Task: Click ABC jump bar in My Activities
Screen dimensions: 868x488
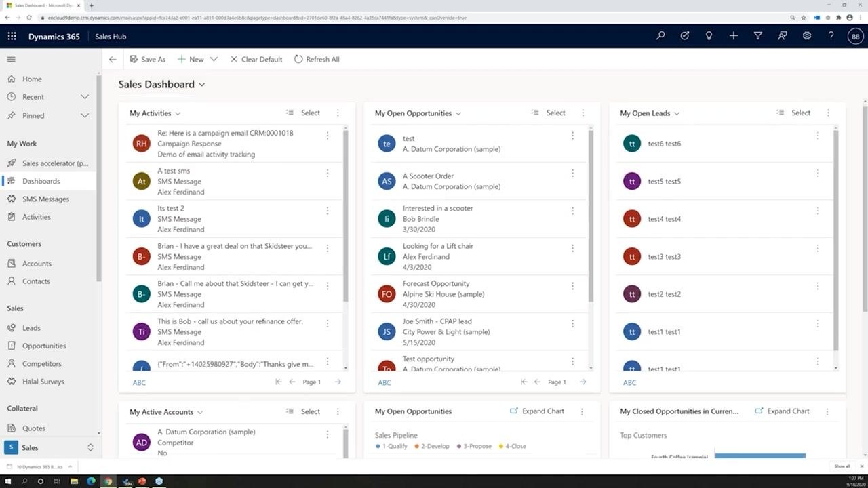Action: (x=139, y=382)
